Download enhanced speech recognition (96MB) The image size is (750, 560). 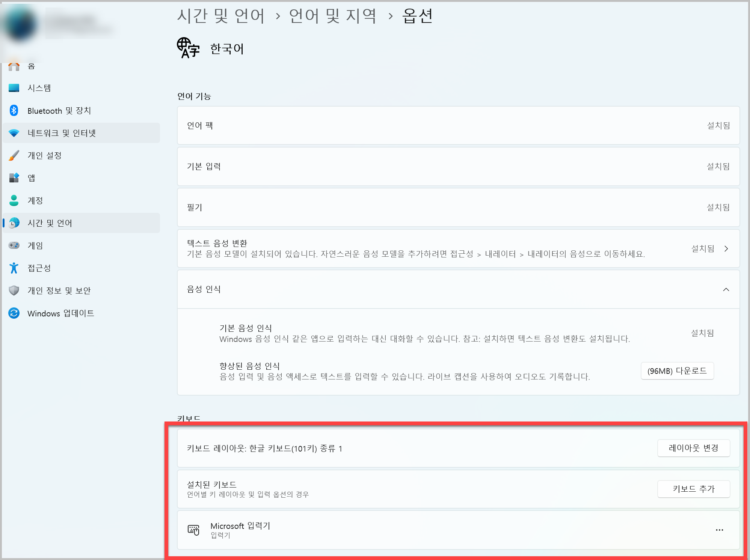click(677, 371)
